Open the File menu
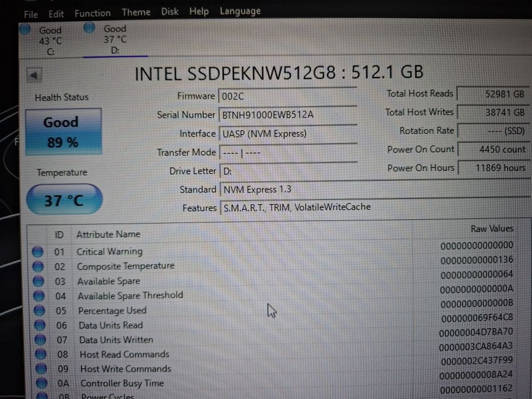This screenshot has width=532, height=399. [31, 14]
